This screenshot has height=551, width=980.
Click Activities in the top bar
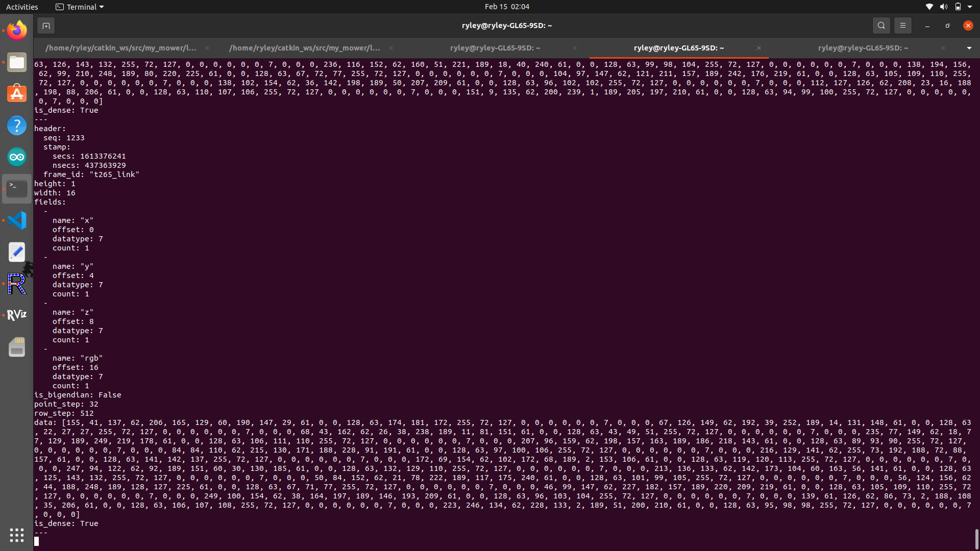pyautogui.click(x=22, y=7)
